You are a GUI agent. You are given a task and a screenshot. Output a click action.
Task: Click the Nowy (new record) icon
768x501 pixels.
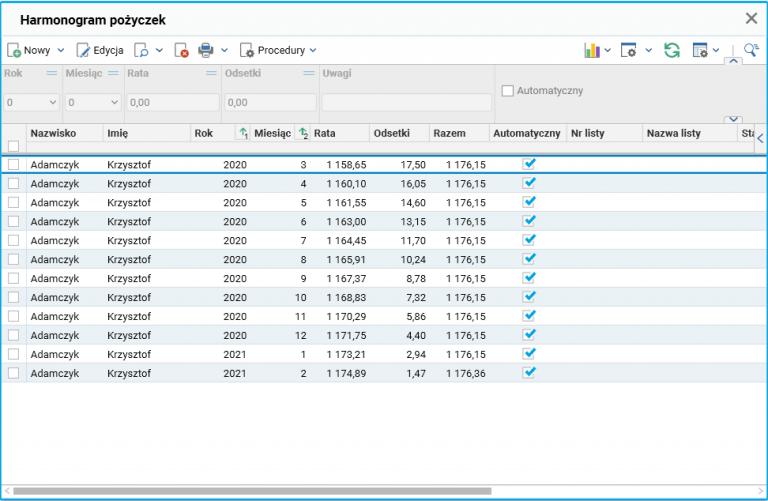(14, 50)
